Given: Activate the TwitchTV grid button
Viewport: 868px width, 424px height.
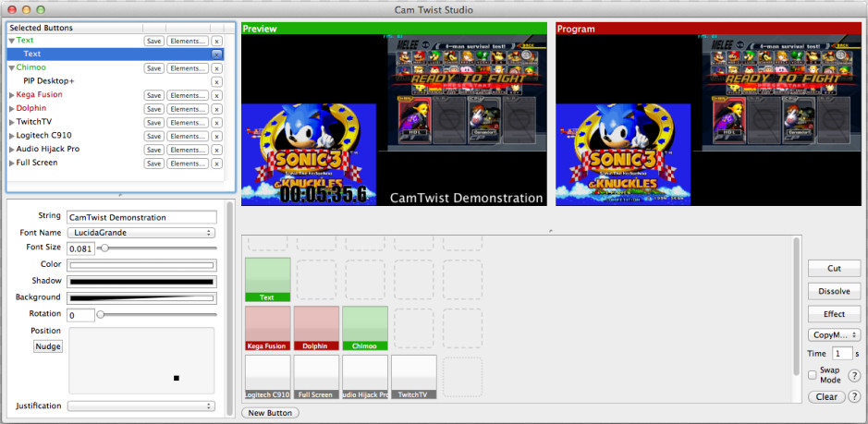Looking at the screenshot, I should click(414, 377).
